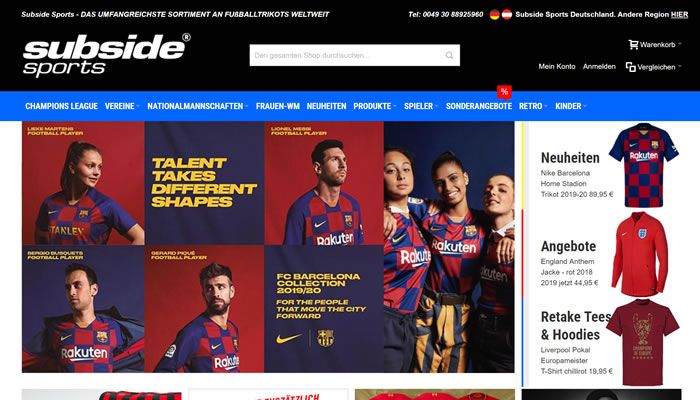This screenshot has height=400, width=700.
Task: Click the Anmelden link
Action: click(599, 67)
